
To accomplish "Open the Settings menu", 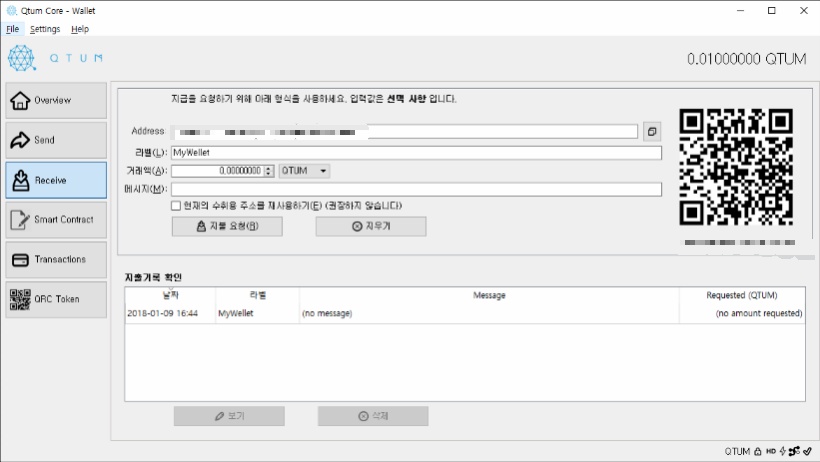I will (x=45, y=29).
